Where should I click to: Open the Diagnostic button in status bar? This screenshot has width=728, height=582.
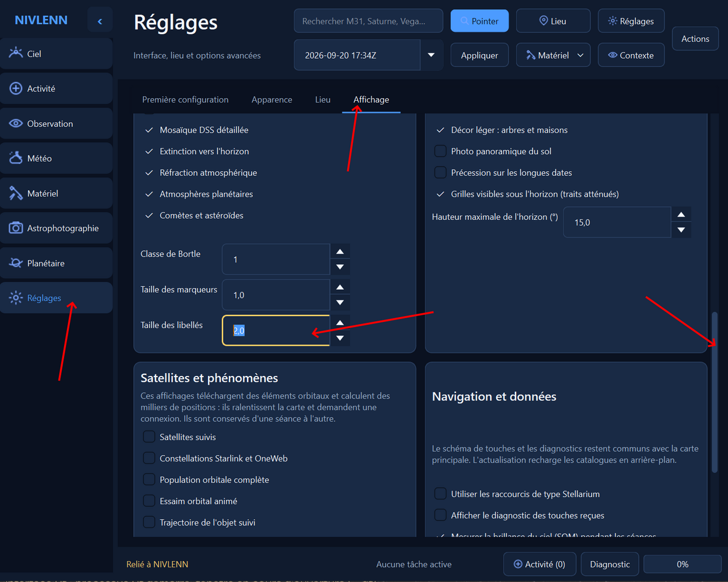610,564
